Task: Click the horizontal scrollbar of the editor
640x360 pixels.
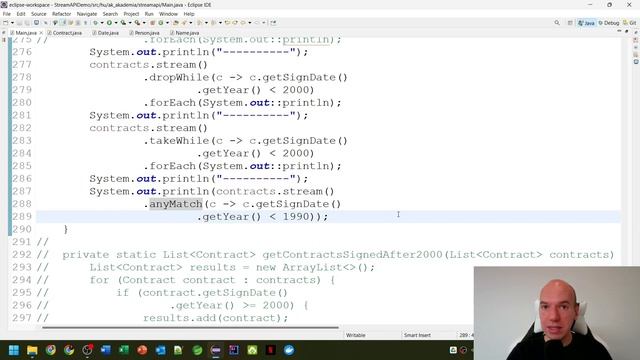Action: (190, 327)
